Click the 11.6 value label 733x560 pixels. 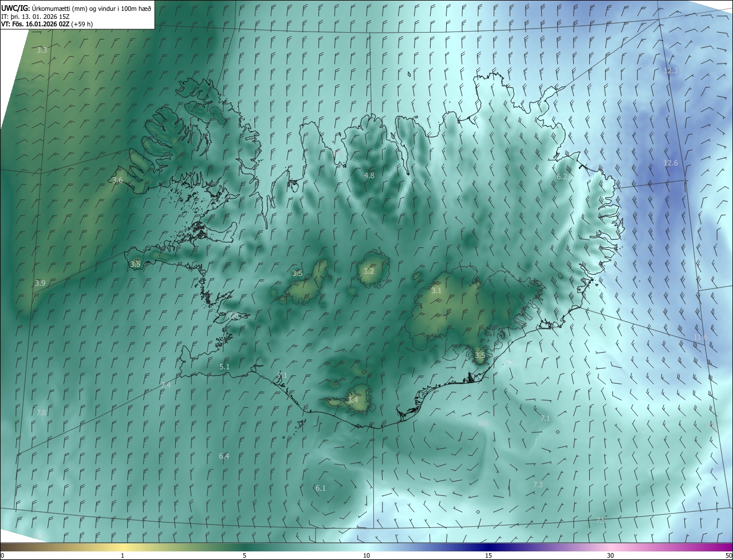(x=700, y=337)
